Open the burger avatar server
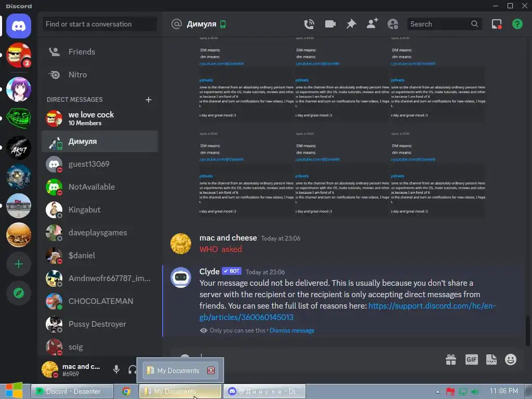 [x=19, y=235]
